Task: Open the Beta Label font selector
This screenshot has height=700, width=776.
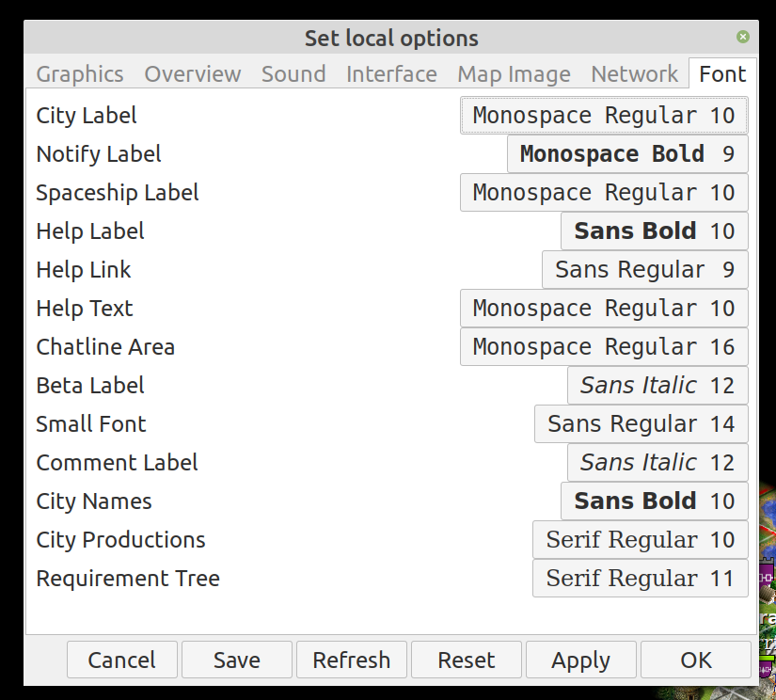Action: tap(657, 386)
